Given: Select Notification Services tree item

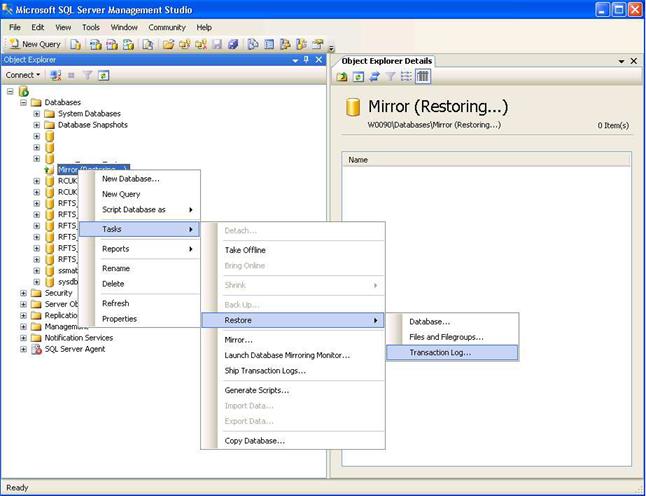Looking at the screenshot, I should click(x=79, y=338).
